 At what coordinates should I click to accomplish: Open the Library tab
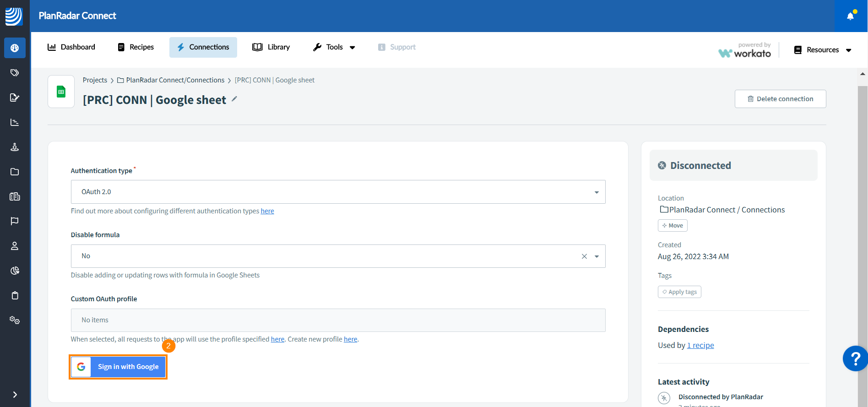tap(271, 47)
